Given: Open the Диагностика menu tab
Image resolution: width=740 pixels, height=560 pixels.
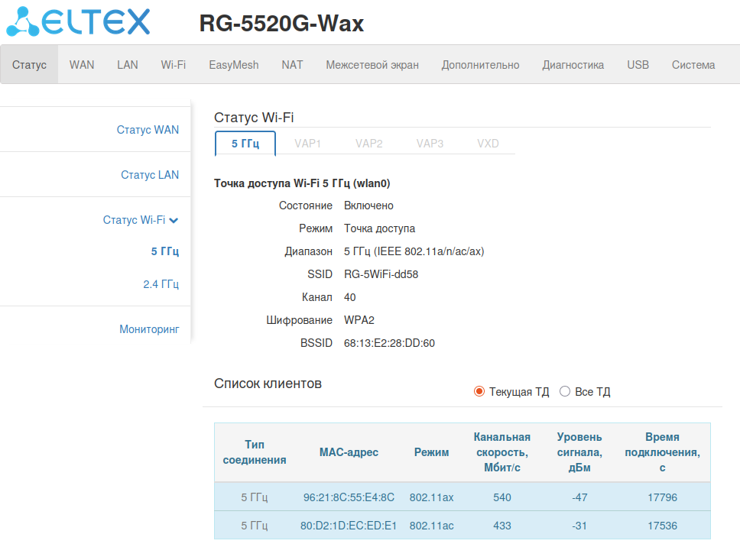Looking at the screenshot, I should click(573, 65).
